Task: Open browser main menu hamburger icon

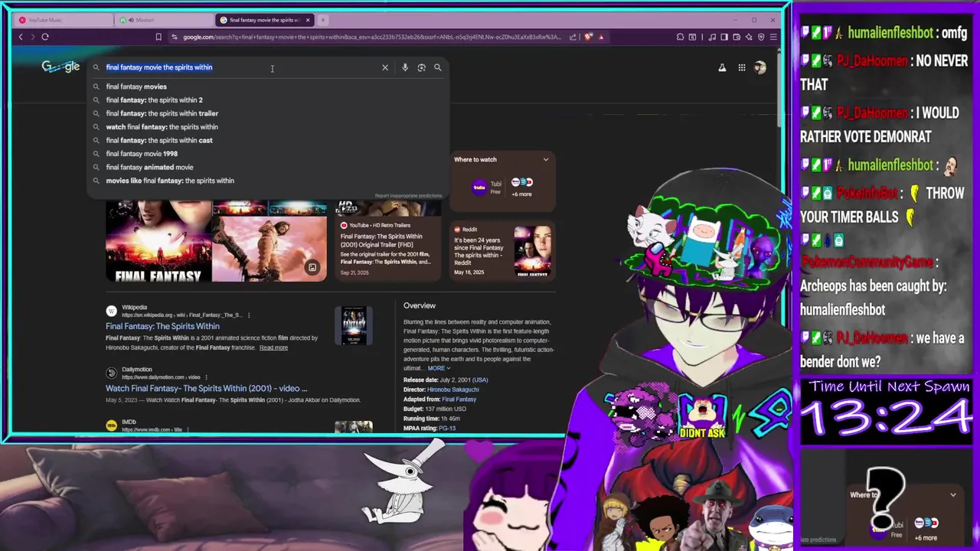Action: tap(773, 37)
